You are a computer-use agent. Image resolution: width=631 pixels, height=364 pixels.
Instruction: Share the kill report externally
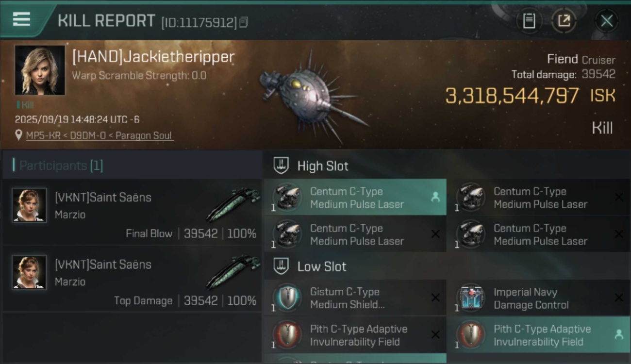[564, 21]
